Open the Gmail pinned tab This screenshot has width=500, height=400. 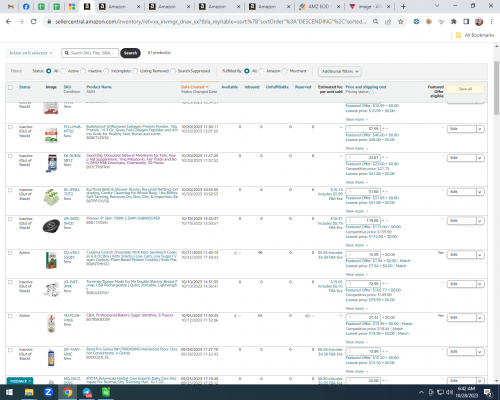[x=11, y=6]
